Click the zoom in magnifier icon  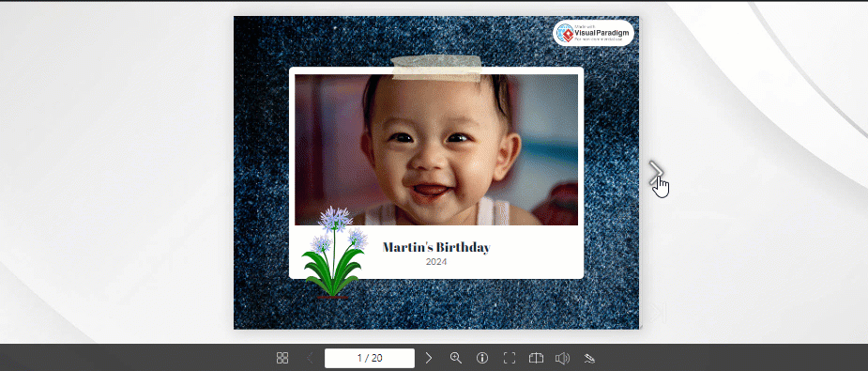tap(456, 358)
